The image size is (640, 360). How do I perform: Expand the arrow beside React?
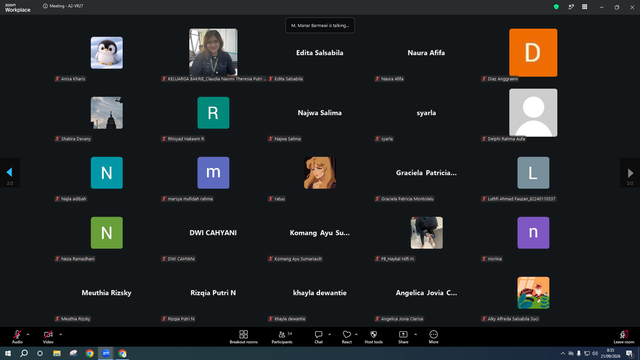[356, 334]
